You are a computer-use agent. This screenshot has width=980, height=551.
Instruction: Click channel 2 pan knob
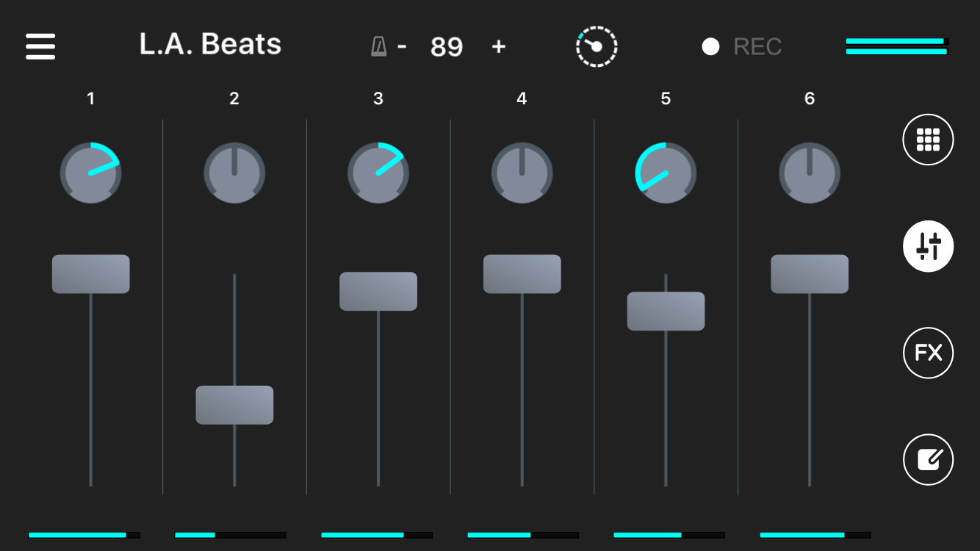point(234,173)
